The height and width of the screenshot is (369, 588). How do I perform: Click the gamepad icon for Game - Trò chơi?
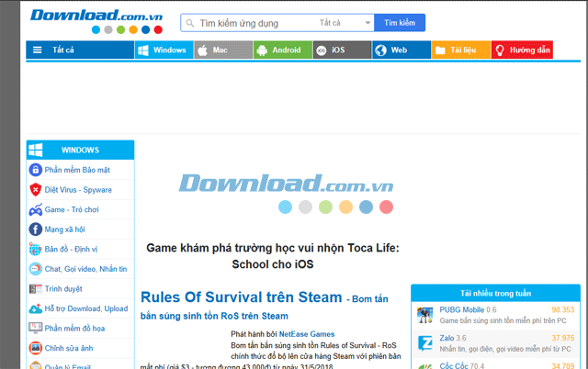click(35, 210)
